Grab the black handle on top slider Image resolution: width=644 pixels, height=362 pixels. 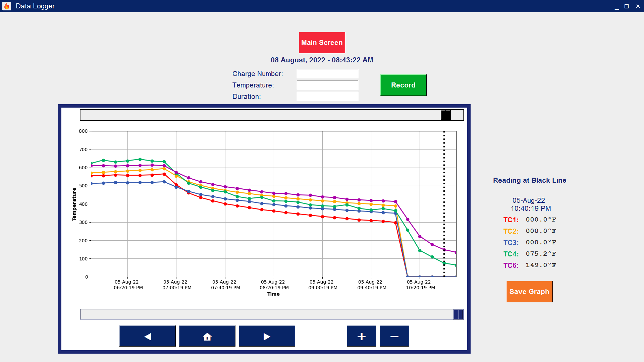coord(446,115)
